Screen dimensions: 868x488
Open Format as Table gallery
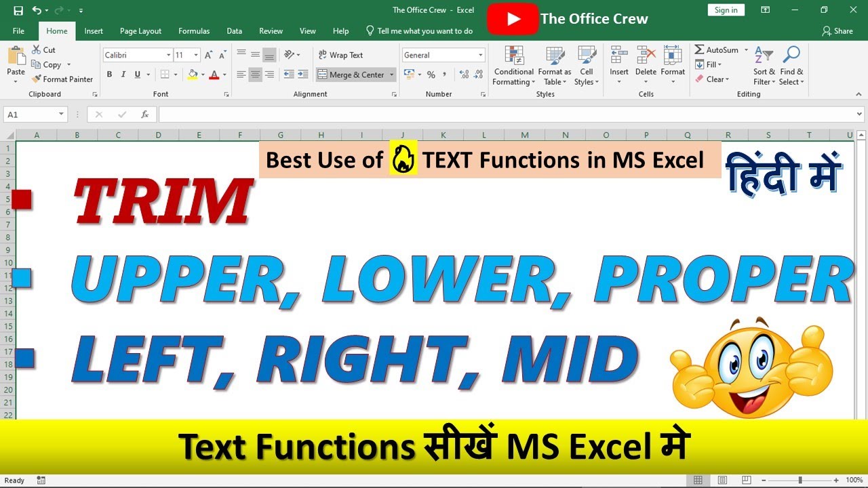click(x=555, y=66)
